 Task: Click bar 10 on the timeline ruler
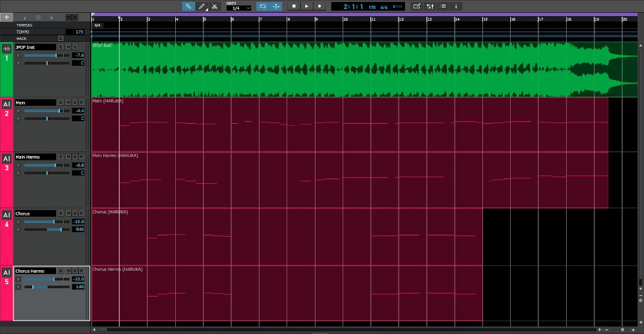click(x=345, y=19)
